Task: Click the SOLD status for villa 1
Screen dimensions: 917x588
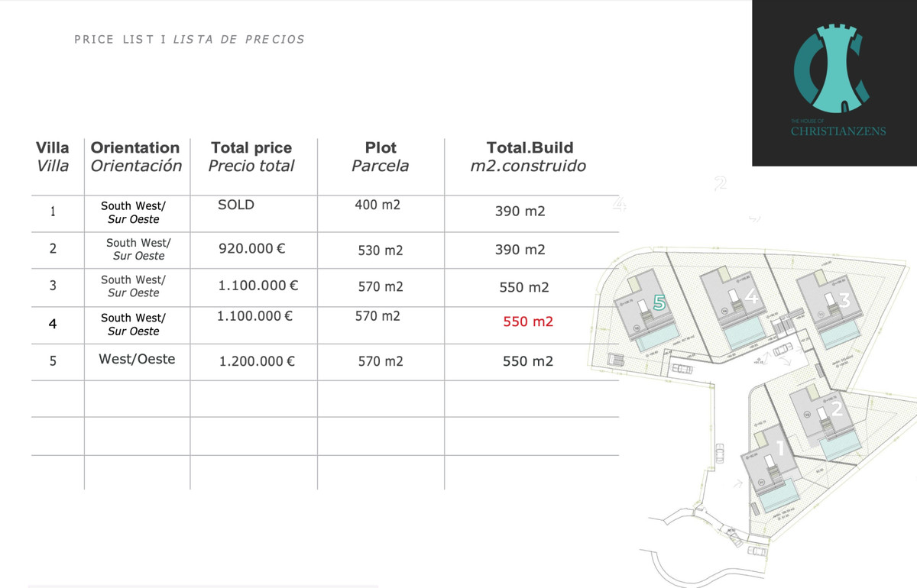Action: pos(236,205)
